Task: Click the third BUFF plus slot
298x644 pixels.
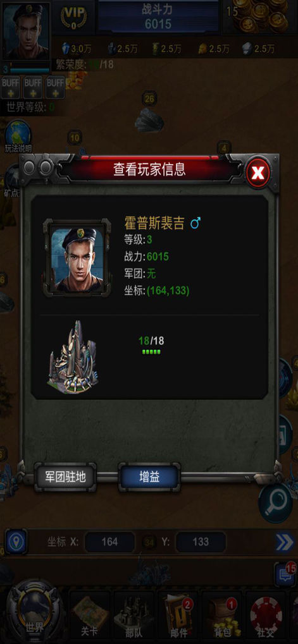Action: [55, 87]
